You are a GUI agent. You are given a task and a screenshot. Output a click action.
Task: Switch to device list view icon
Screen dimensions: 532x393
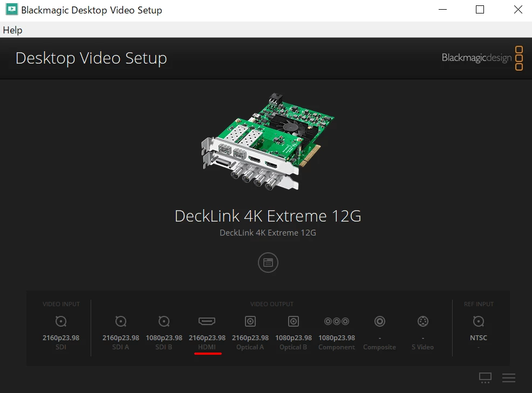(x=509, y=378)
